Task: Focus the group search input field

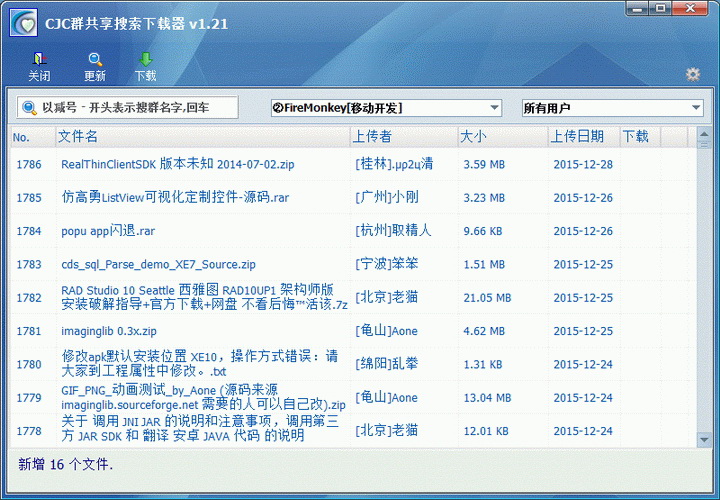Action: pyautogui.click(x=128, y=107)
